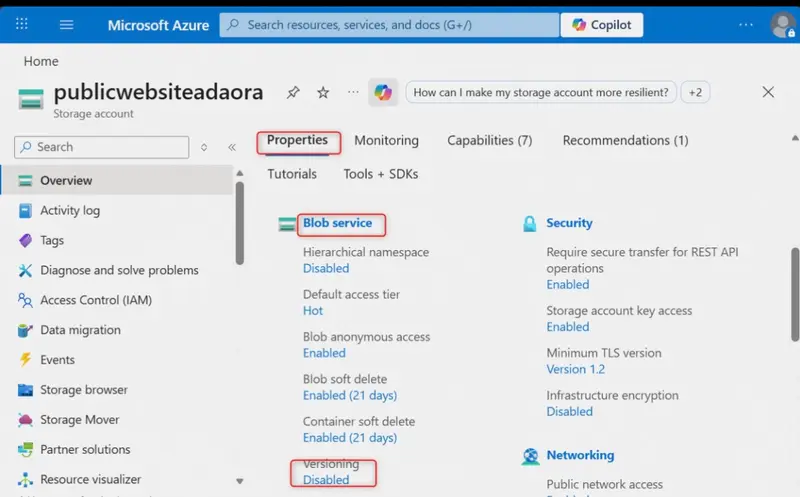Click the Version 1.2 TLS link
The width and height of the screenshot is (800, 497).
[576, 369]
